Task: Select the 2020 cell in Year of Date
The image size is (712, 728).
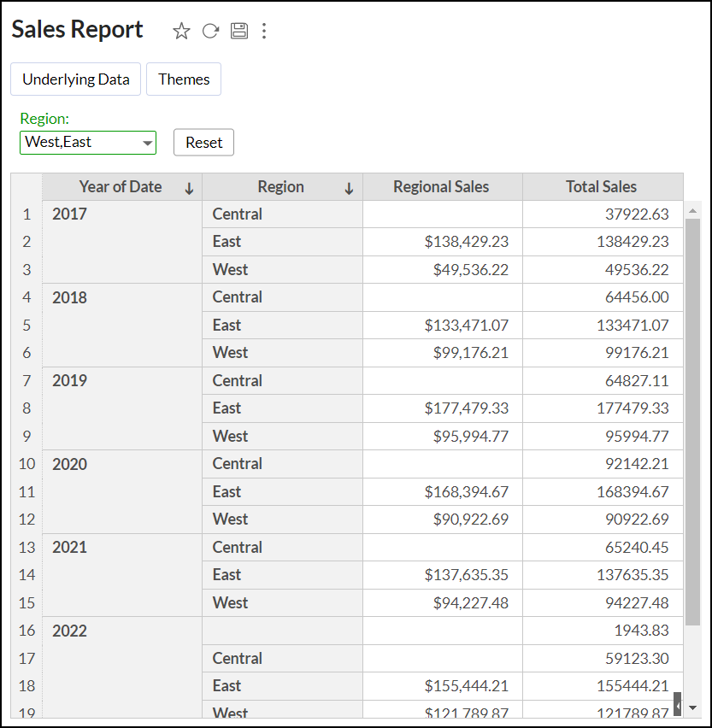Action: pos(68,464)
